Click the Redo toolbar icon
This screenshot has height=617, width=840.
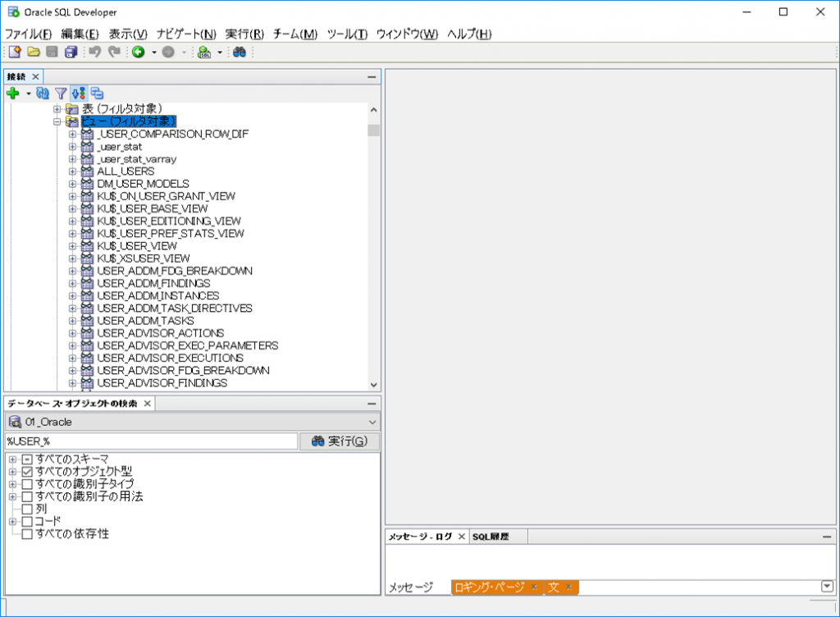click(x=114, y=52)
